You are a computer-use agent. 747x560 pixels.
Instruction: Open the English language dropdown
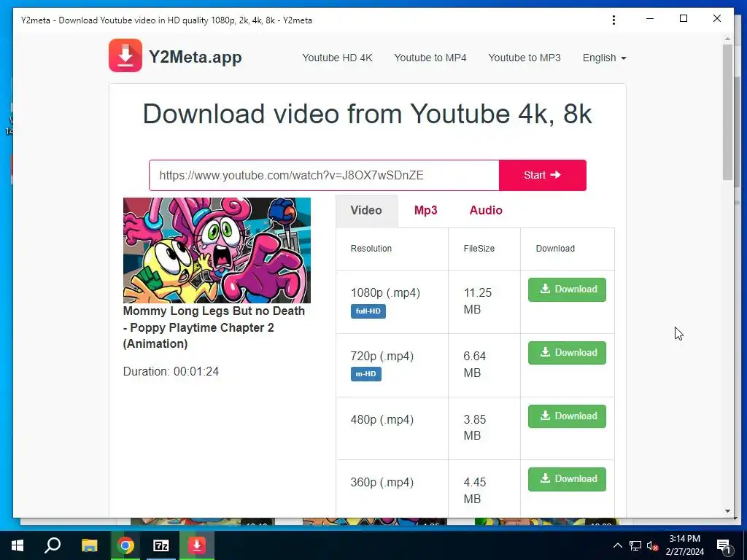point(604,58)
